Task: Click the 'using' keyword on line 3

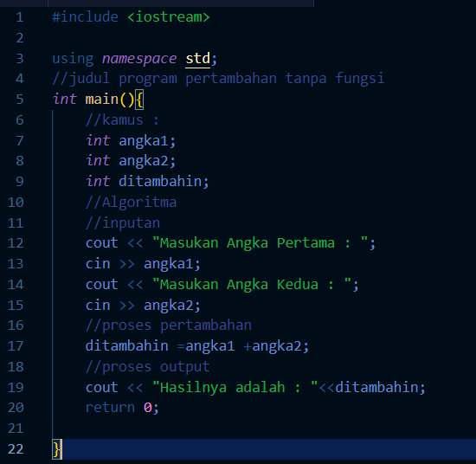Action: [x=73, y=59]
